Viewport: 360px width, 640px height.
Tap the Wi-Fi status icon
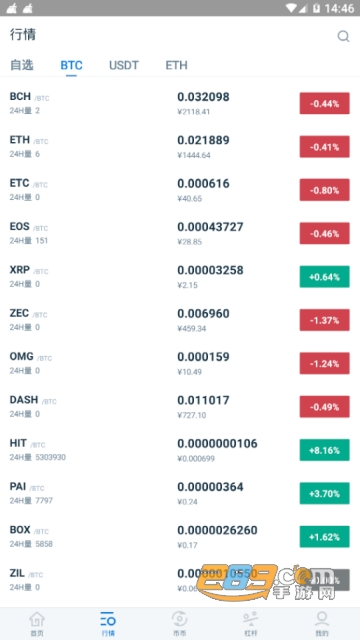click(x=291, y=8)
